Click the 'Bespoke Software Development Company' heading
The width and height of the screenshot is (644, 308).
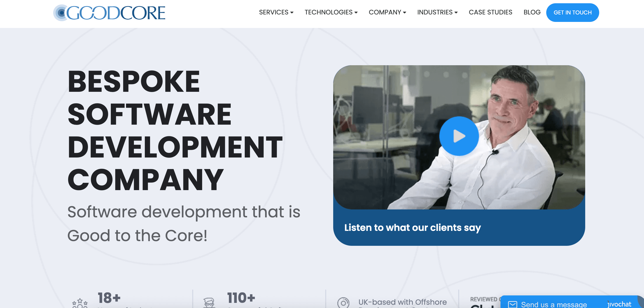(175, 130)
